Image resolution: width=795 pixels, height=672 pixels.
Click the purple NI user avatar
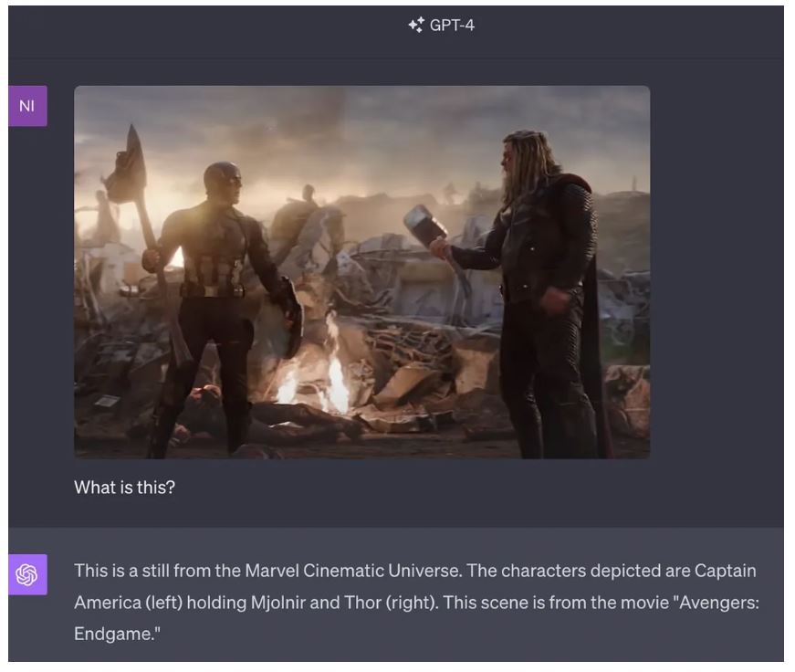point(27,106)
